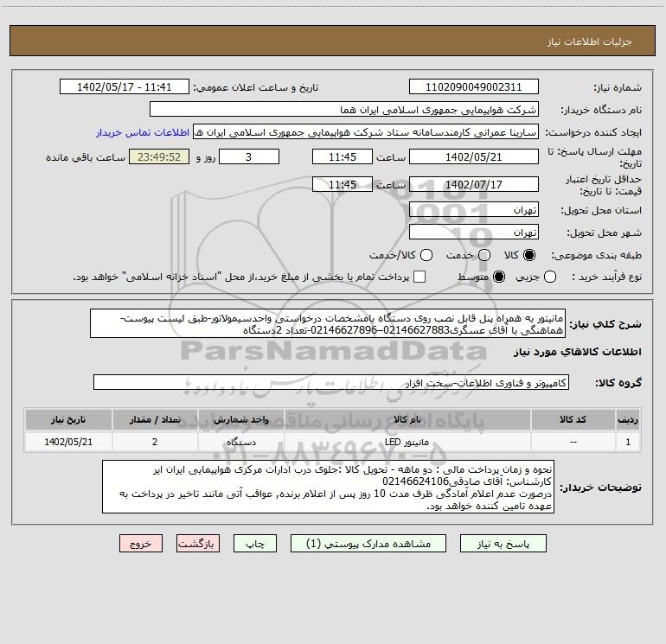Click the دستگاه unit cell
The image size is (666, 644).
(240, 442)
